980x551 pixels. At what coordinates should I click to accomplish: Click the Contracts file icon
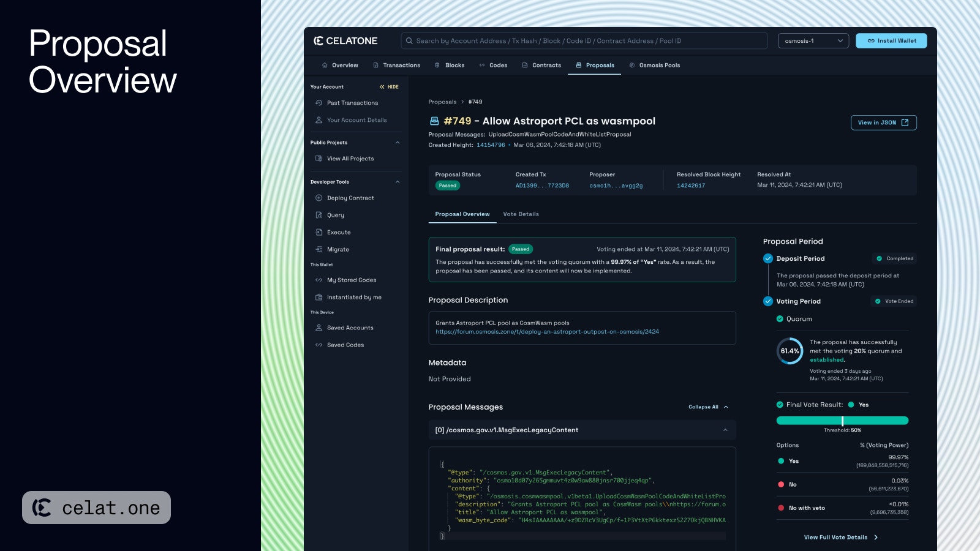(525, 65)
